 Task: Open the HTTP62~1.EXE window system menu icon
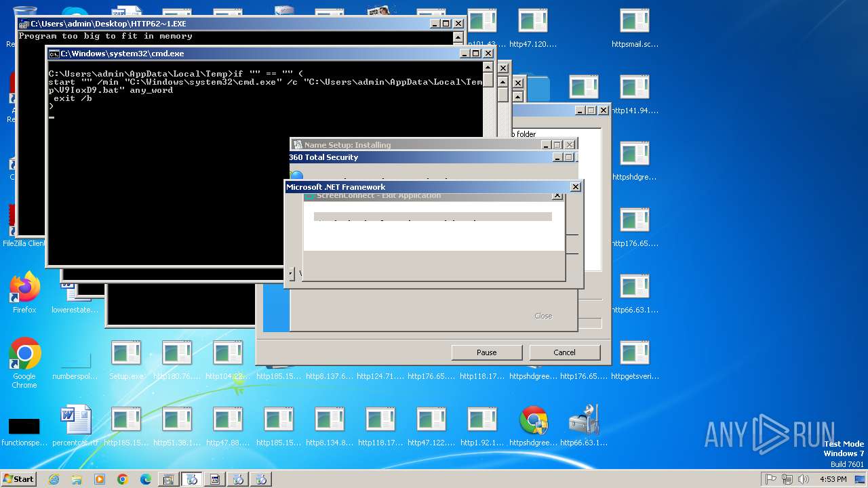[24, 24]
